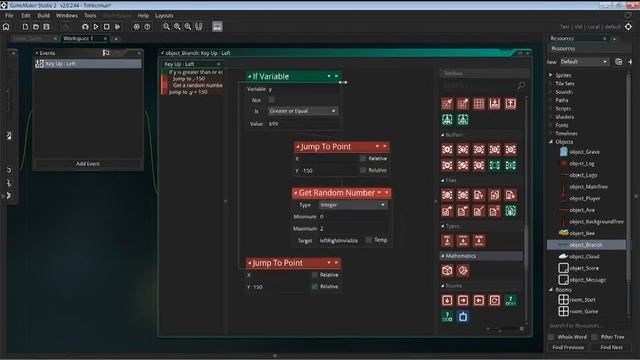
Task: Open the File menu
Action: [9, 16]
